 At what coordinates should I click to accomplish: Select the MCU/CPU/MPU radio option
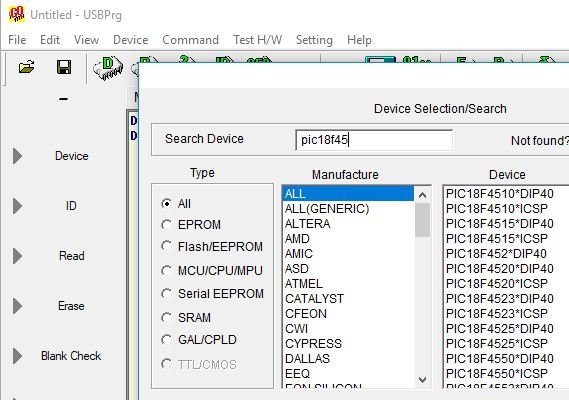167,270
